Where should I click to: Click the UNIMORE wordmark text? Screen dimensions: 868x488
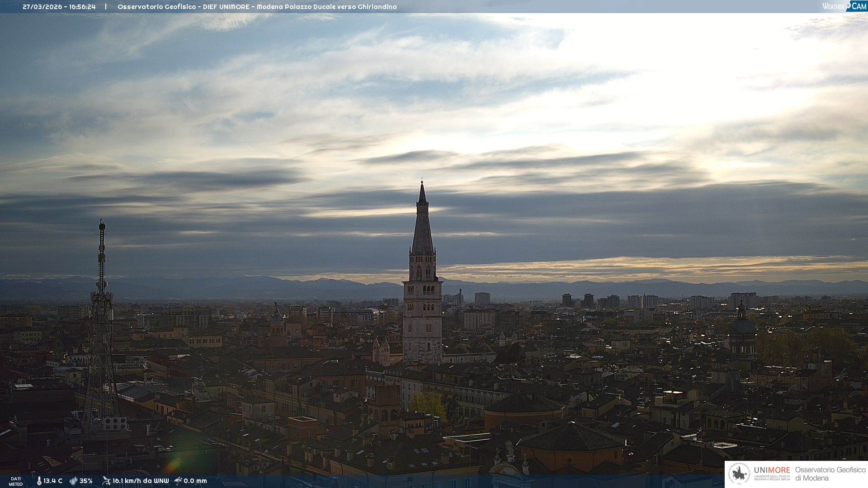click(772, 470)
